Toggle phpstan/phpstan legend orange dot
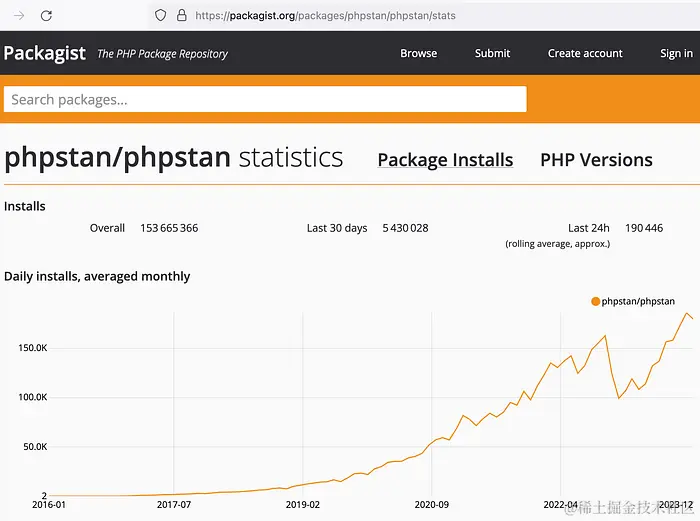 coord(595,301)
